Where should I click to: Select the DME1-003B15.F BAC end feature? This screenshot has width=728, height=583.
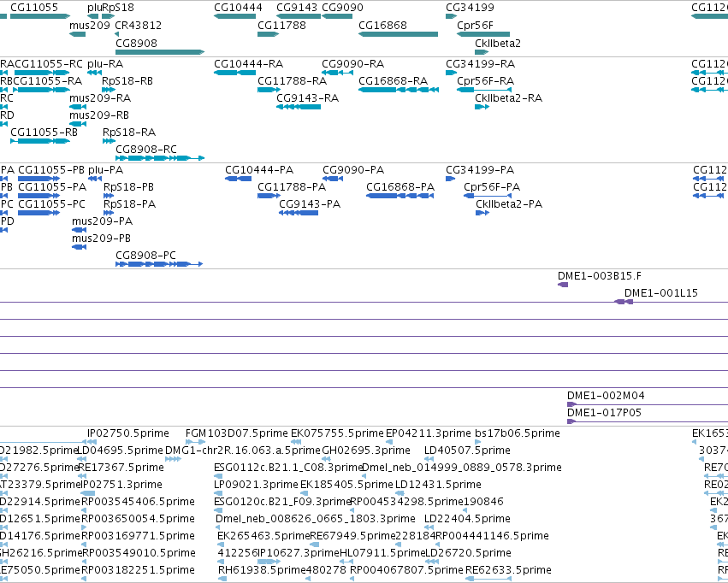tap(563, 285)
